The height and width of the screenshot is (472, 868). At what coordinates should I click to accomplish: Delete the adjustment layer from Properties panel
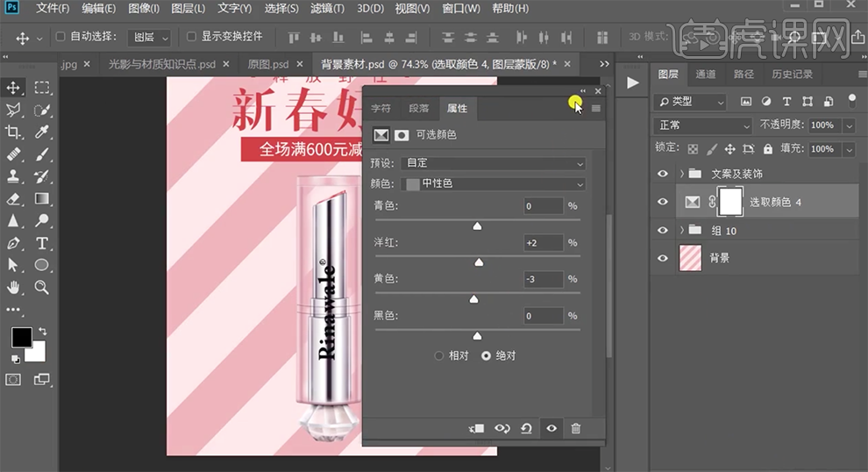point(576,428)
